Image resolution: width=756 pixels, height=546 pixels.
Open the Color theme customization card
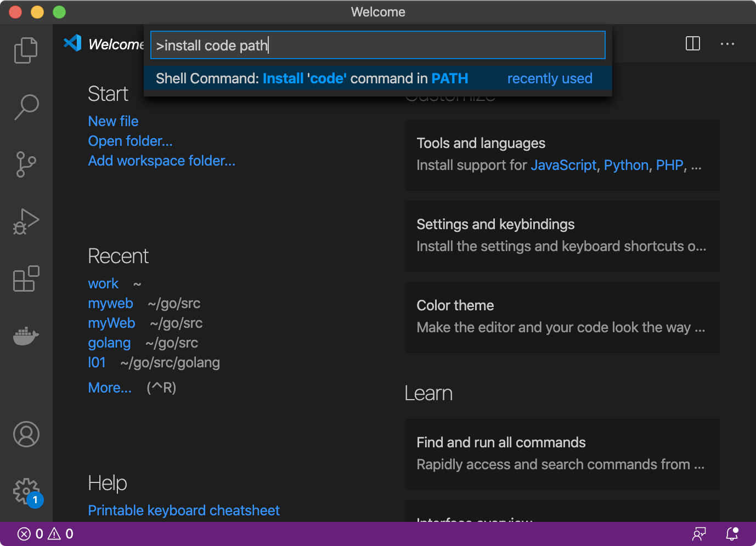tap(562, 317)
